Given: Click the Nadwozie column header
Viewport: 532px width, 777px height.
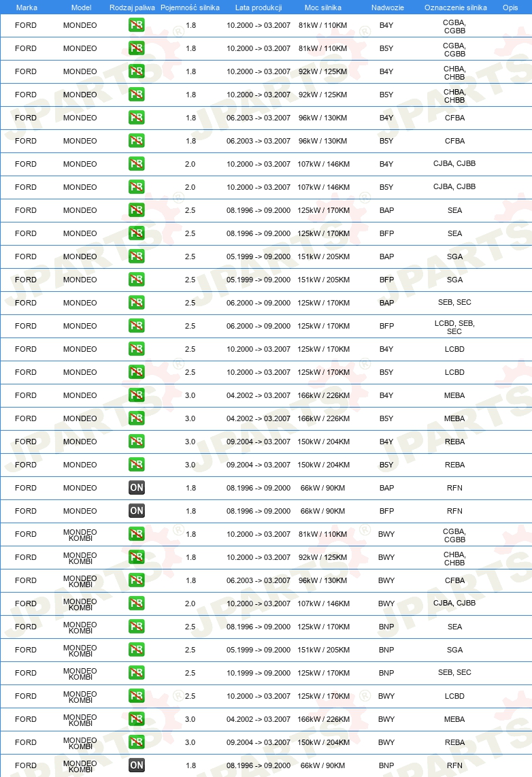Looking at the screenshot, I should (387, 7).
